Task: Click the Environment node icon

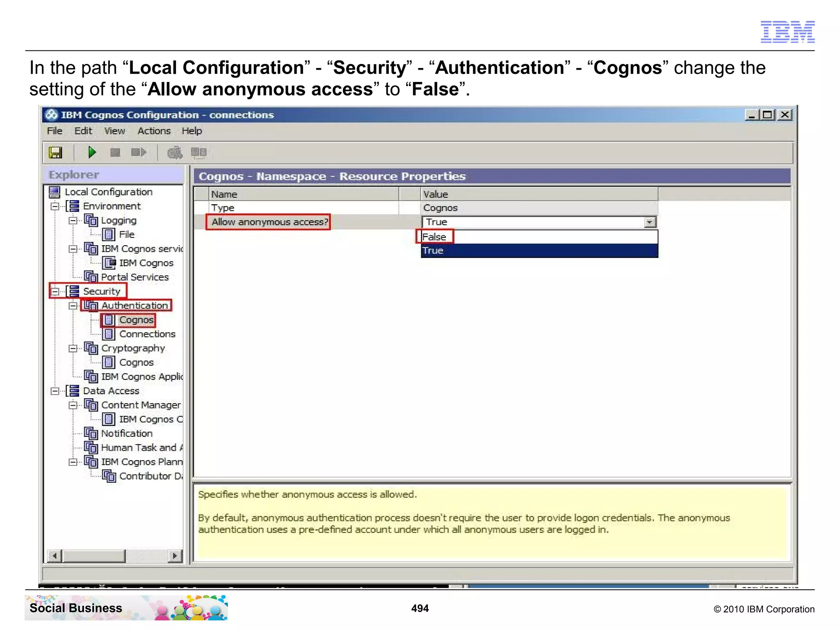Action: (x=73, y=206)
